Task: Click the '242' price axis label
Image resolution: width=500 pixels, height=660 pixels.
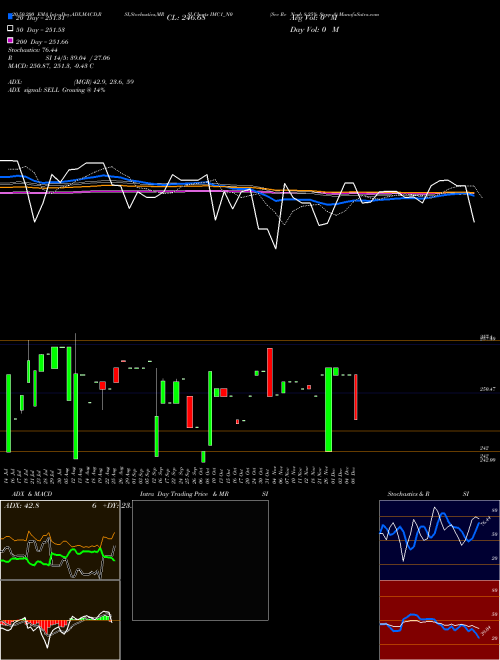Action: click(484, 449)
